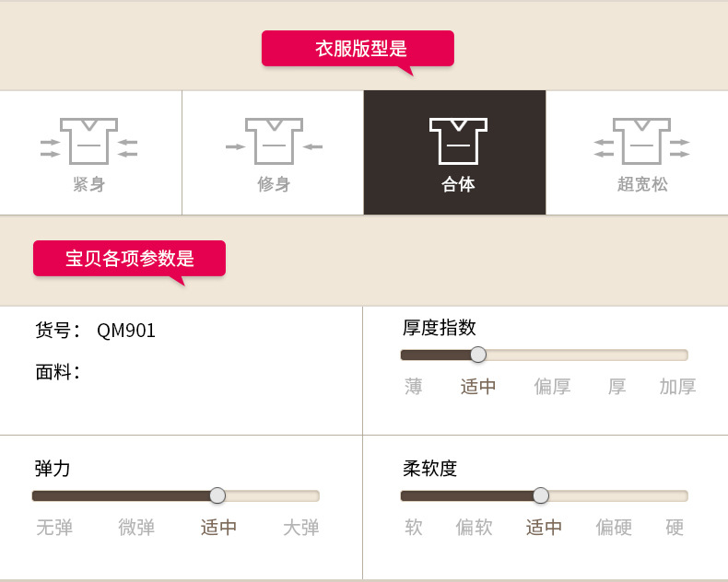Set elasticity to 大弹

(301, 528)
